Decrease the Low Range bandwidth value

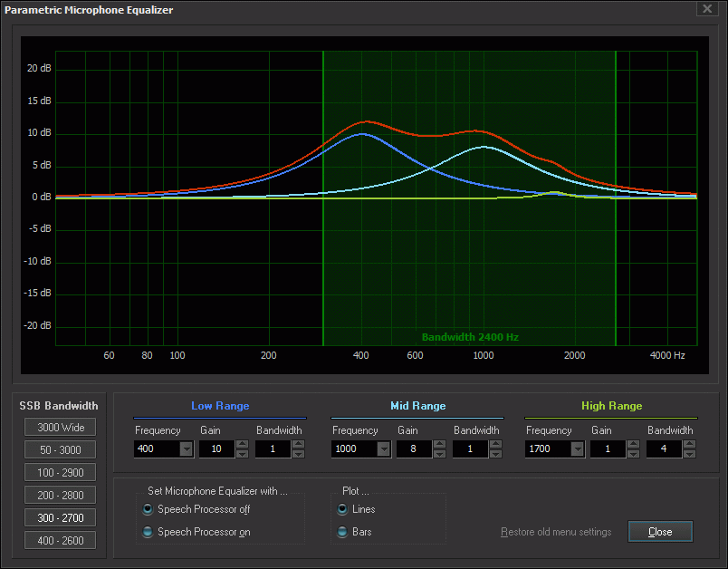tap(300, 452)
